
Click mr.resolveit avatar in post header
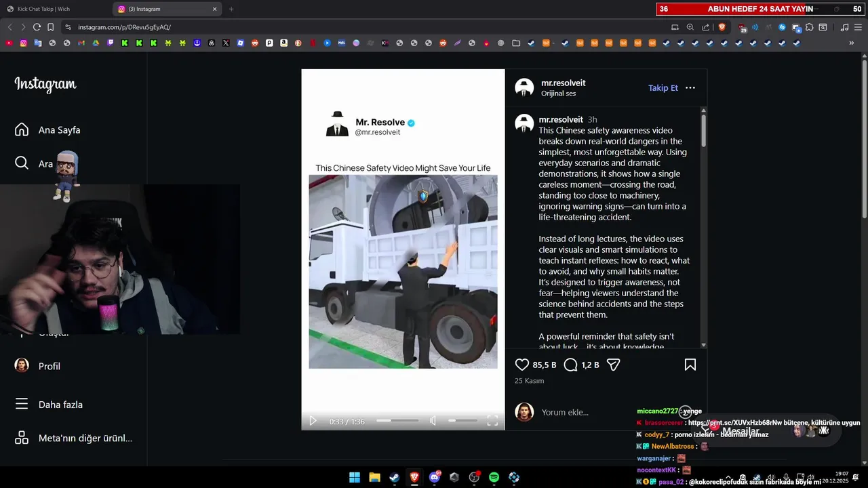pyautogui.click(x=524, y=87)
